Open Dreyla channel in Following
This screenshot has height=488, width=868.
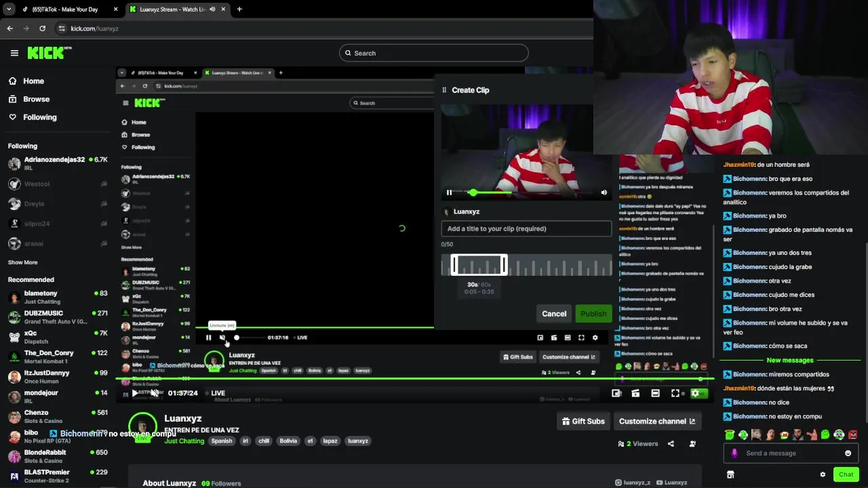click(58, 203)
